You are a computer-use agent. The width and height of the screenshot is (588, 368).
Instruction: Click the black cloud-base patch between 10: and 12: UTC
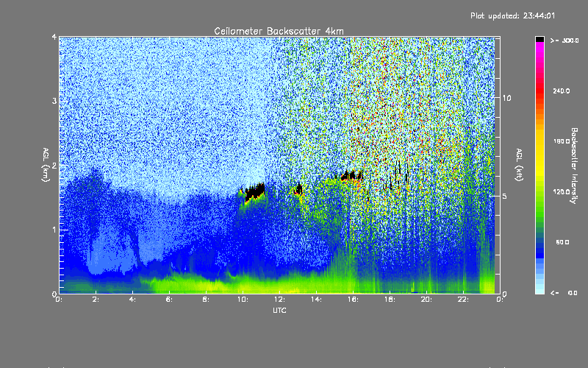click(x=254, y=192)
